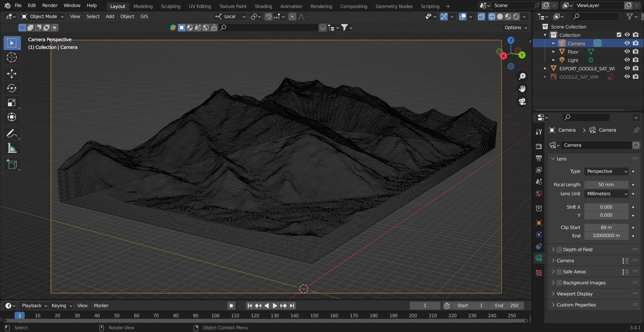Enable Safe Areas checkbox
Viewport: 644px width, 332px height.
click(559, 272)
